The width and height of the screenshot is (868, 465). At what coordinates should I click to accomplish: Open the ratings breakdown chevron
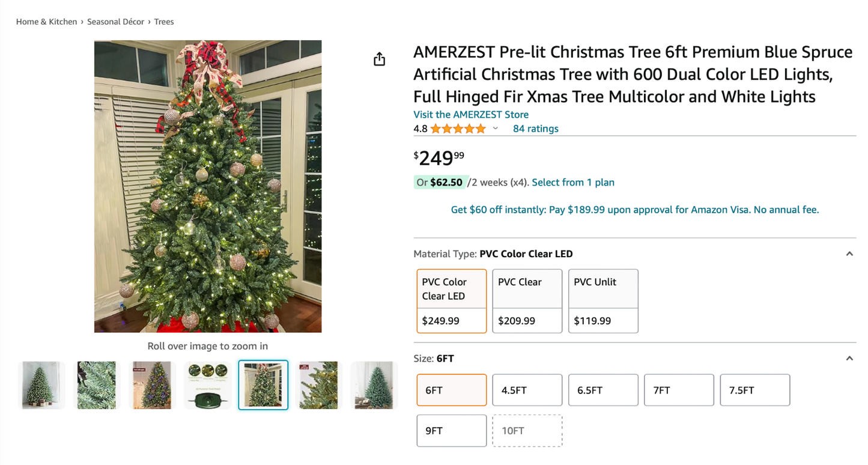pos(495,128)
